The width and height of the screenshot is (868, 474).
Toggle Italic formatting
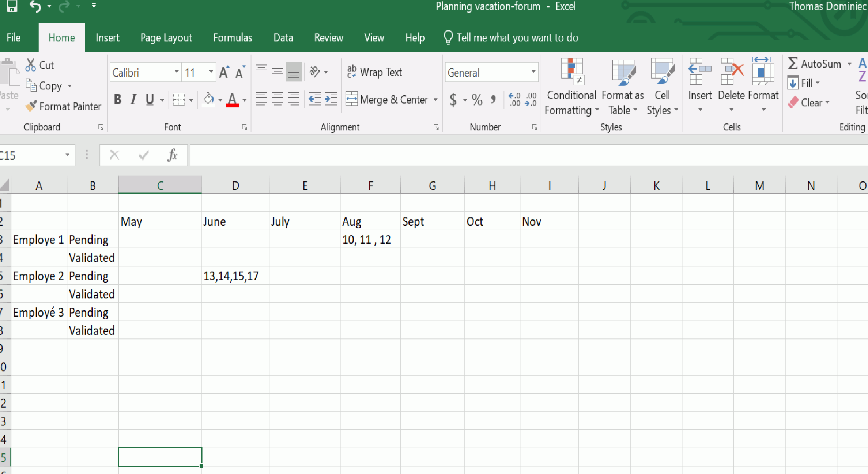(134, 100)
